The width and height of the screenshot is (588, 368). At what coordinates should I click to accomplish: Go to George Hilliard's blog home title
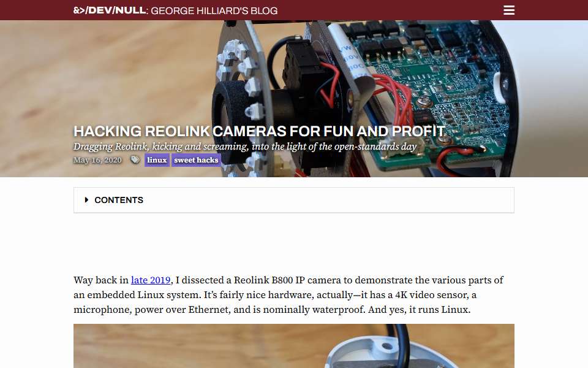(176, 10)
